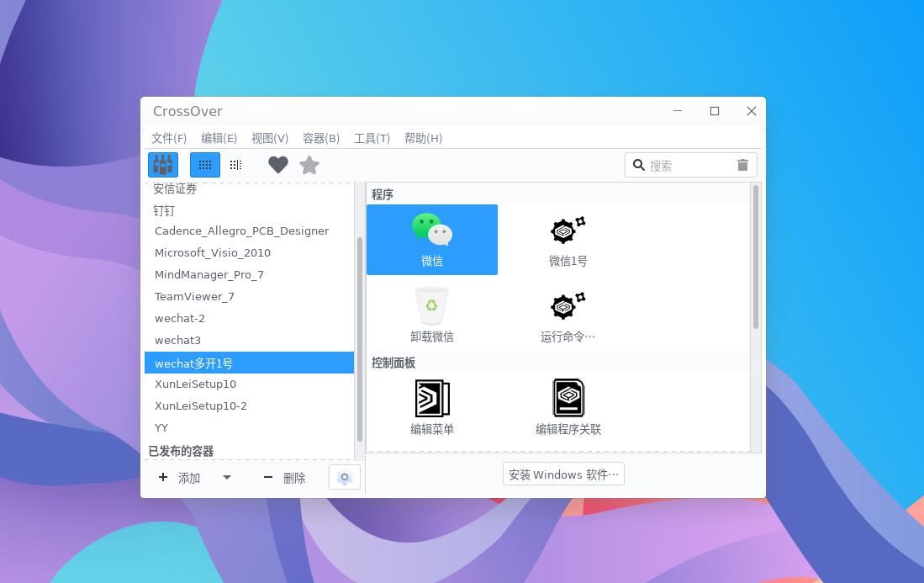This screenshot has width=924, height=583.
Task: Click the compact list view icon
Action: [235, 164]
